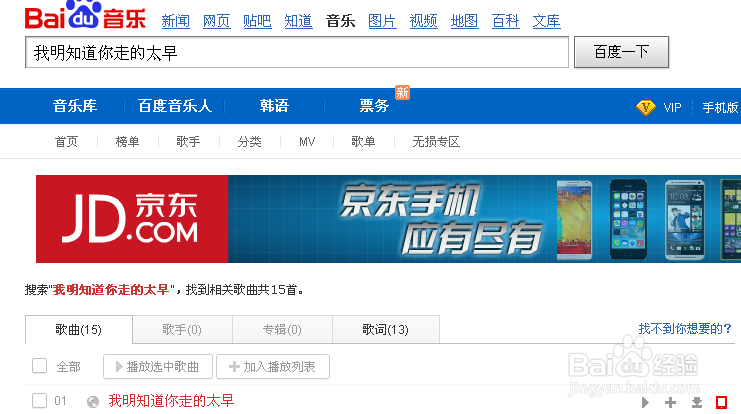Go to 网页 search
The width and height of the screenshot is (741, 414).
tap(216, 21)
